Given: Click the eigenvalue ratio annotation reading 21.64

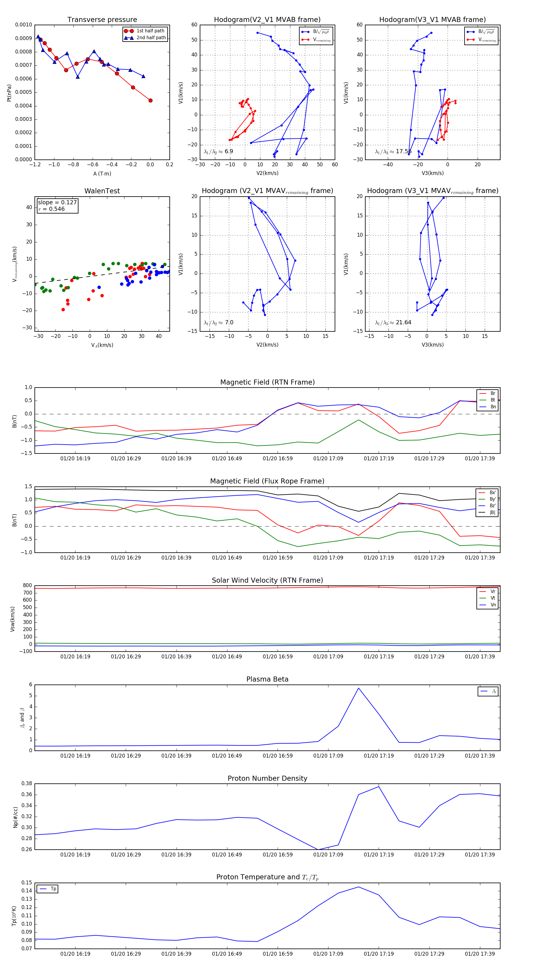Looking at the screenshot, I should pyautogui.click(x=393, y=323).
